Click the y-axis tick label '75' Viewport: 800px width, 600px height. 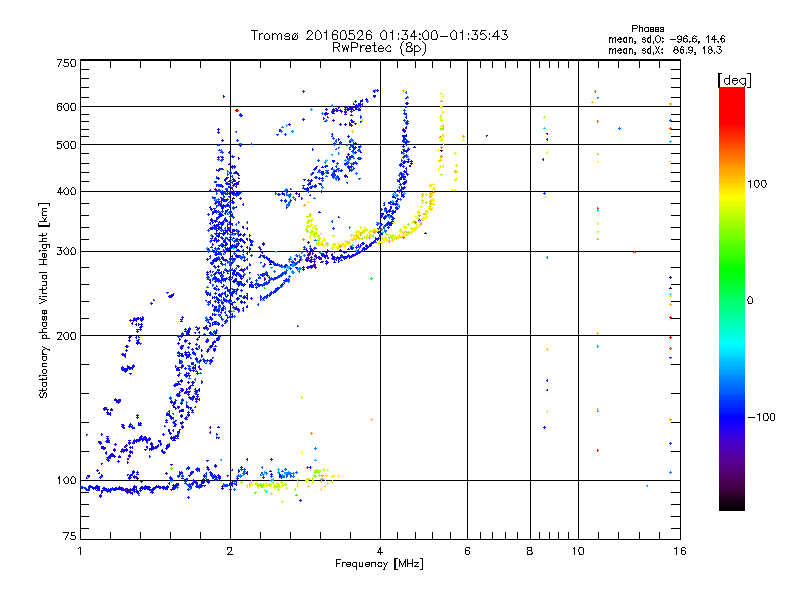(x=70, y=536)
